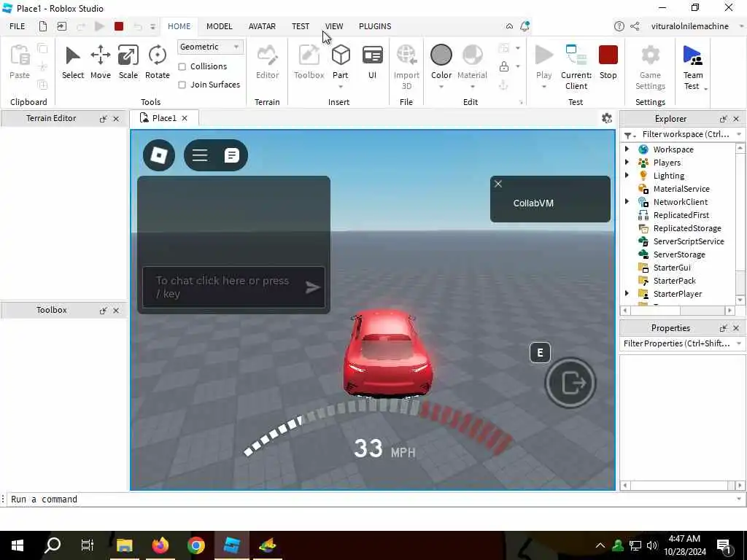Open the Part dropdown arrow

point(341,87)
